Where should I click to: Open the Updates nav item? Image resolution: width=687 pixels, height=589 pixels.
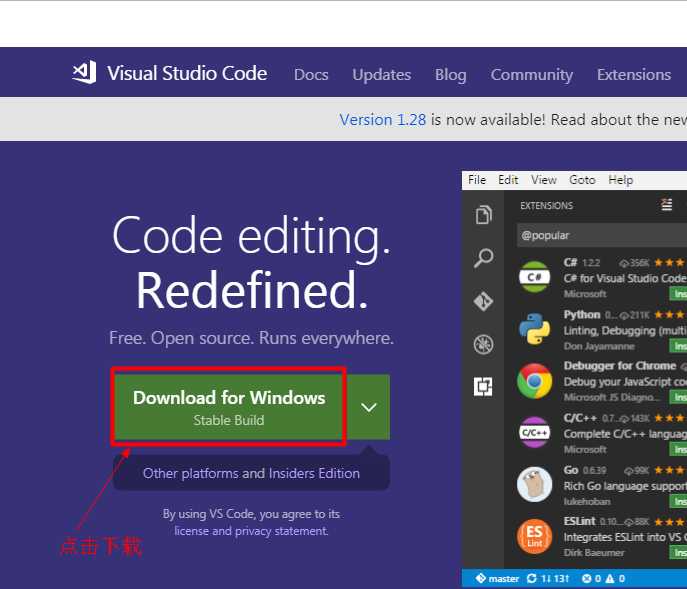point(382,75)
